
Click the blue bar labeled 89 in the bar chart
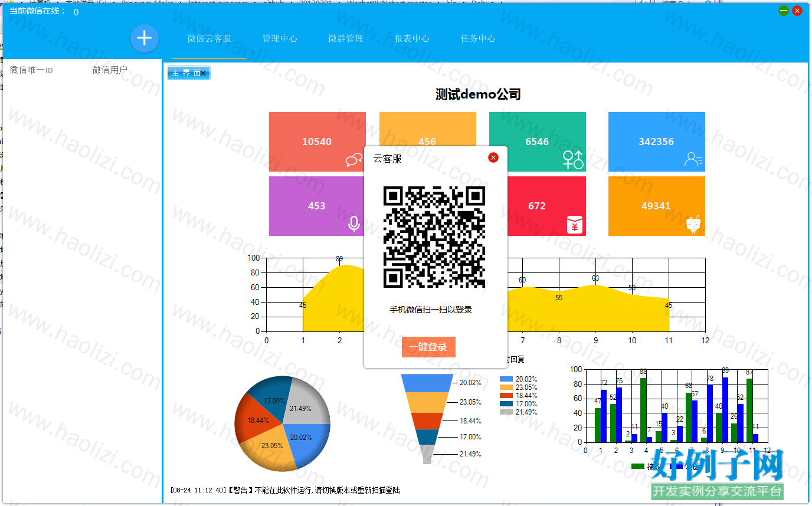point(725,410)
